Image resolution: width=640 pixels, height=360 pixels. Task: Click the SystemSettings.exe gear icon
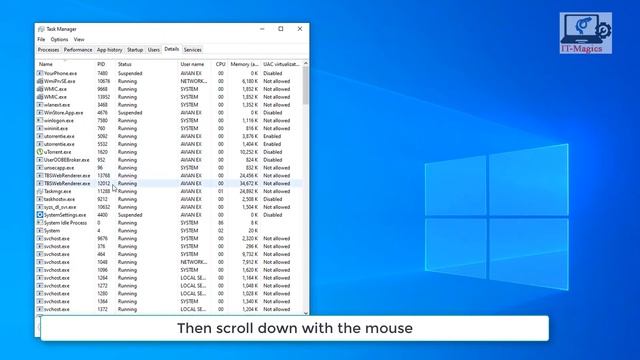click(x=40, y=215)
